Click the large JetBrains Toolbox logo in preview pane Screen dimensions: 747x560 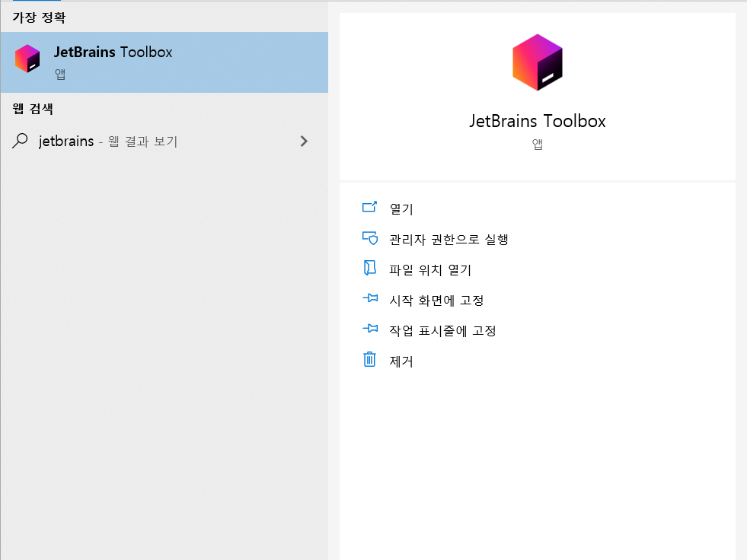538,62
